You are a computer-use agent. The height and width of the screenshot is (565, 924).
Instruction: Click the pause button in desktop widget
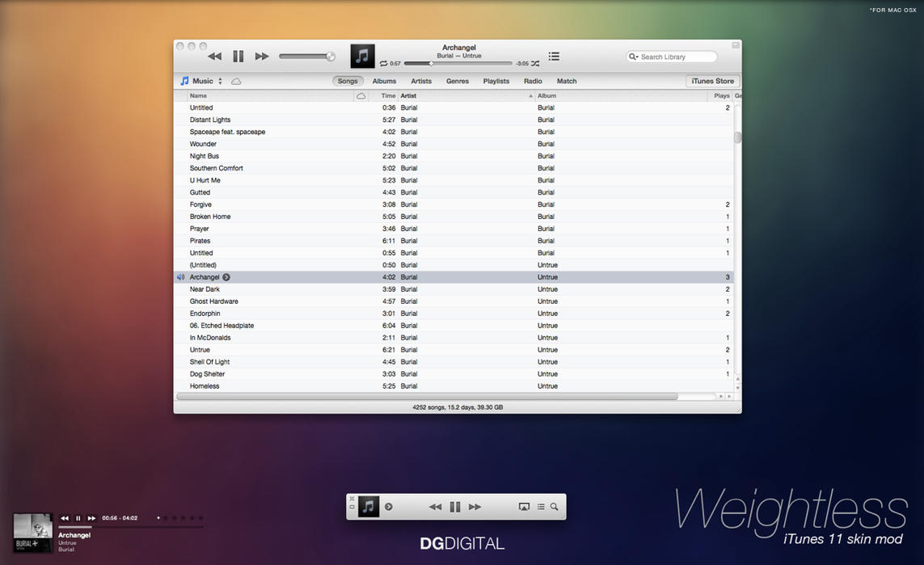pyautogui.click(x=78, y=518)
